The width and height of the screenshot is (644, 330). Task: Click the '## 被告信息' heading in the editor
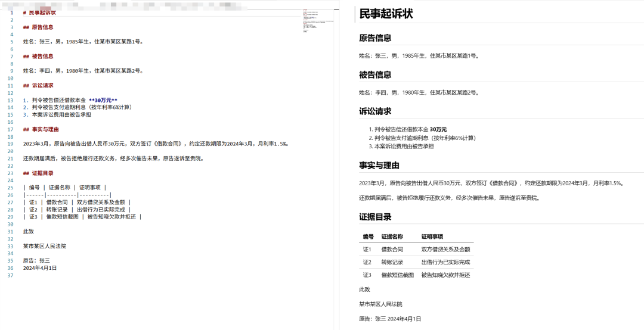click(x=38, y=56)
